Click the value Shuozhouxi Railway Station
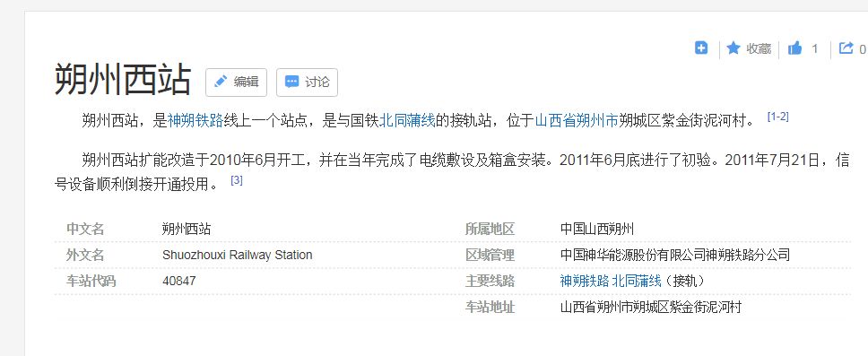Screen dimensions: 868x356 click(x=238, y=256)
